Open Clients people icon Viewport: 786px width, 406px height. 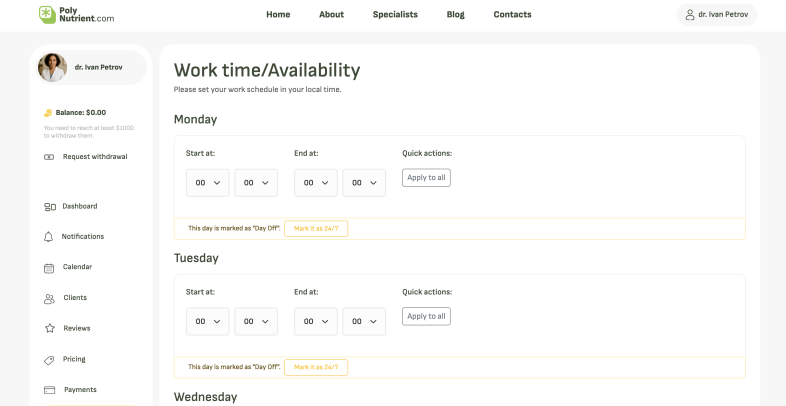click(x=49, y=299)
